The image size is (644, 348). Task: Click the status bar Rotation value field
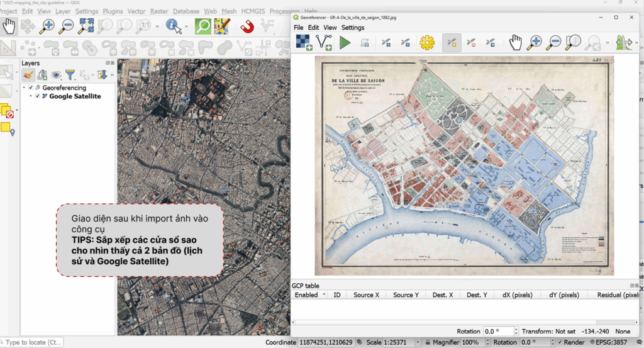535,342
